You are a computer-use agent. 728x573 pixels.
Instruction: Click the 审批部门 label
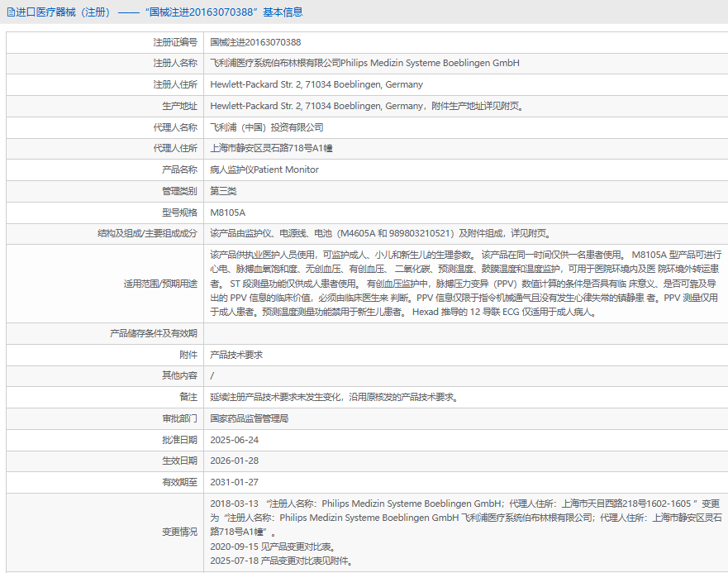179,418
